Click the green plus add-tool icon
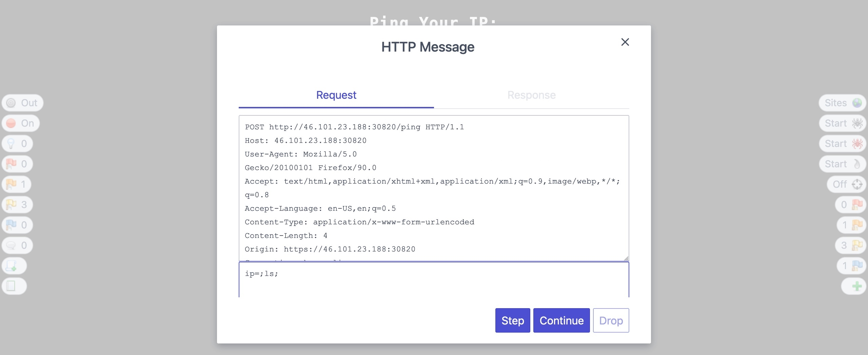The height and width of the screenshot is (355, 868). click(854, 286)
